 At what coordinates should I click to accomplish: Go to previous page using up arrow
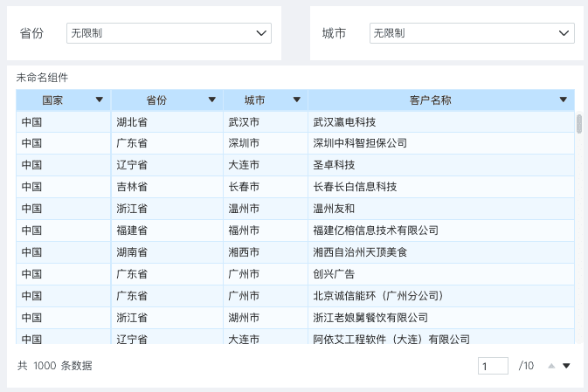551,366
